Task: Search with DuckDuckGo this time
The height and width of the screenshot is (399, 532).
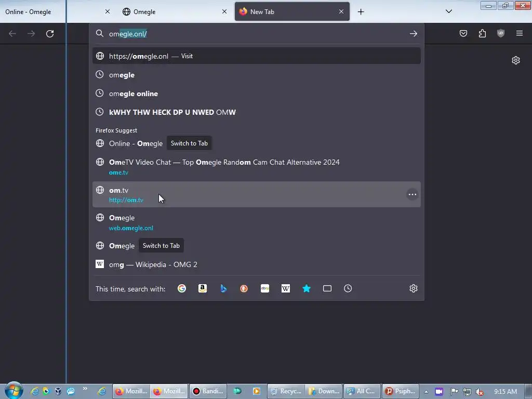Action: tap(244, 289)
